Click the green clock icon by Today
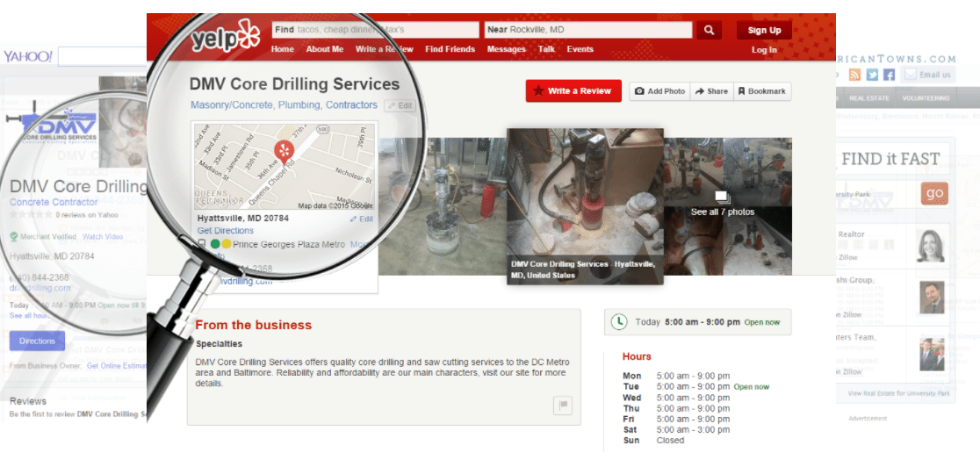980x467 pixels. [619, 322]
